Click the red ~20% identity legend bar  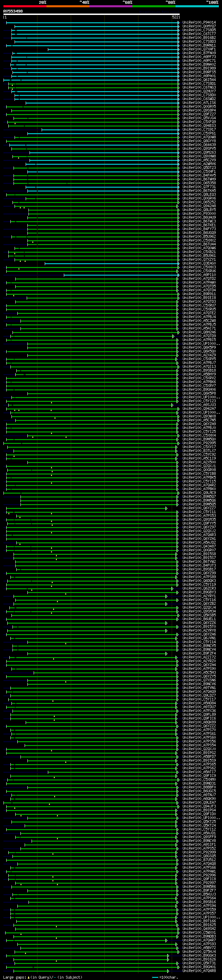pyautogui.click(x=25, y=6)
